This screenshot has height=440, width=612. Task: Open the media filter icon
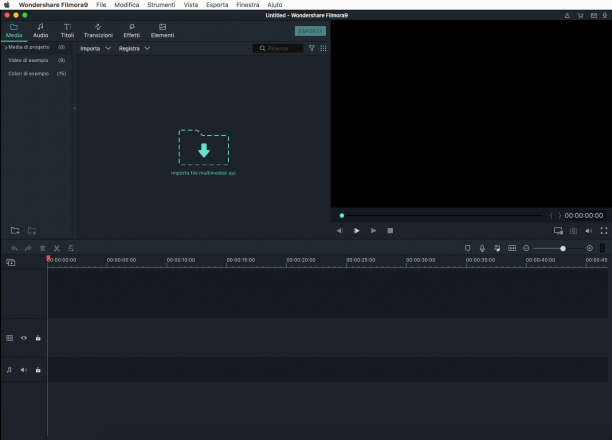(311, 48)
